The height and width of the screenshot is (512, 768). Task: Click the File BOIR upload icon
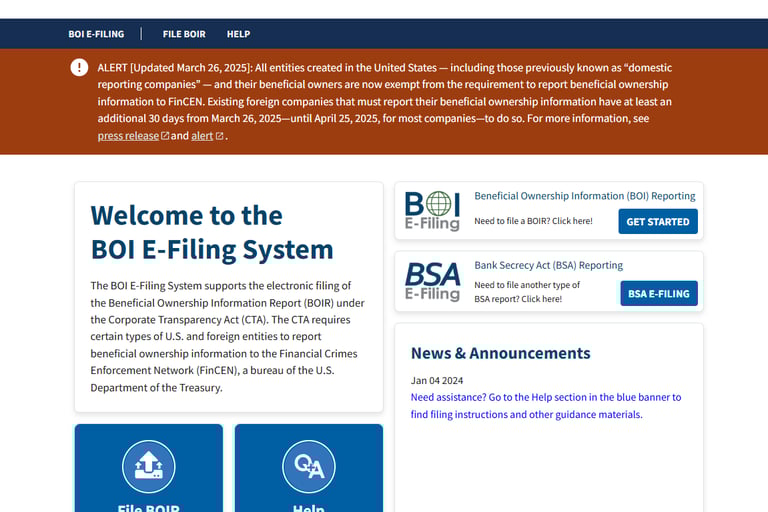point(149,466)
